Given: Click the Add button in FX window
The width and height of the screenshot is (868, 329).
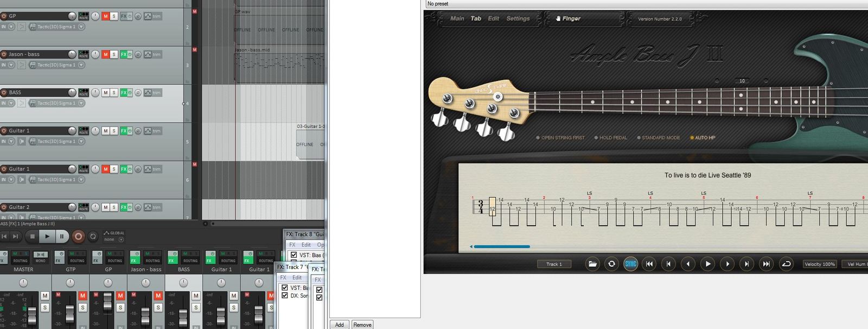Looking at the screenshot, I should [x=339, y=325].
